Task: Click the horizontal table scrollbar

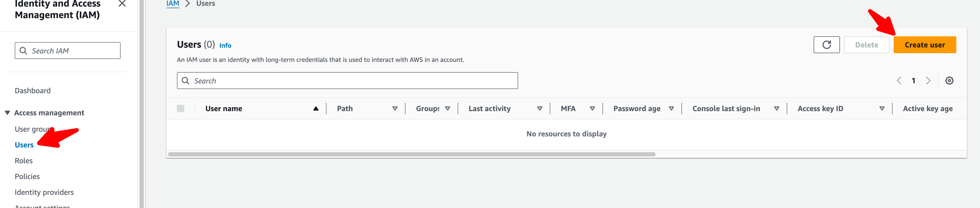Action: [x=411, y=154]
